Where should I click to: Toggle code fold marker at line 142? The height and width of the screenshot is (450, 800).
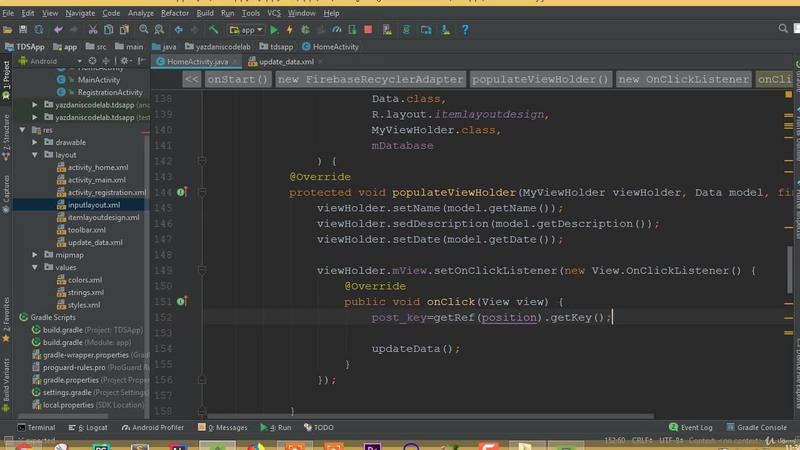pyautogui.click(x=202, y=161)
